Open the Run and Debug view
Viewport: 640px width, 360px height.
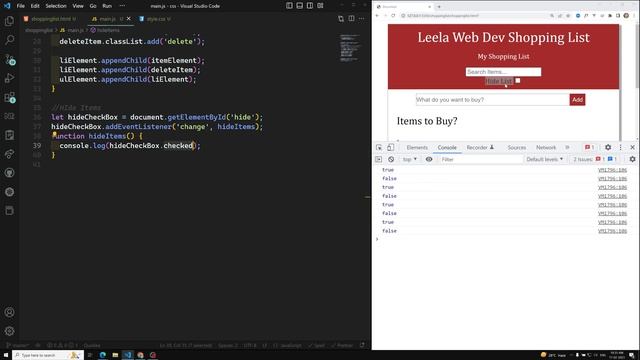pos(9,78)
